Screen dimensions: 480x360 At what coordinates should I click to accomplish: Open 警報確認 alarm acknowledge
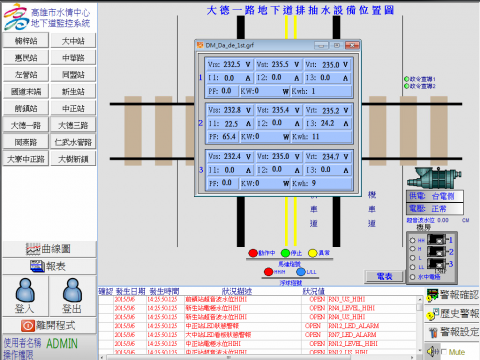(452, 295)
